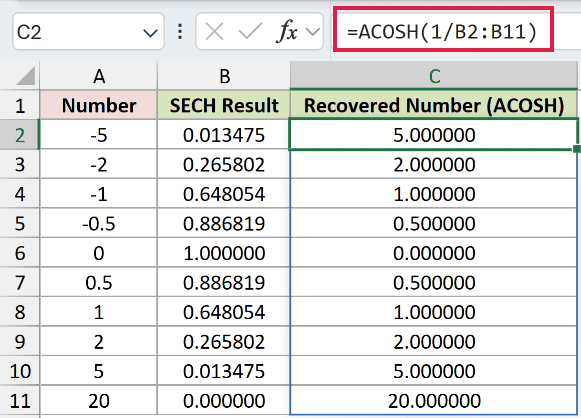The image size is (581, 418).
Task: Select cell C4 showing 1.000000
Action: 434,194
